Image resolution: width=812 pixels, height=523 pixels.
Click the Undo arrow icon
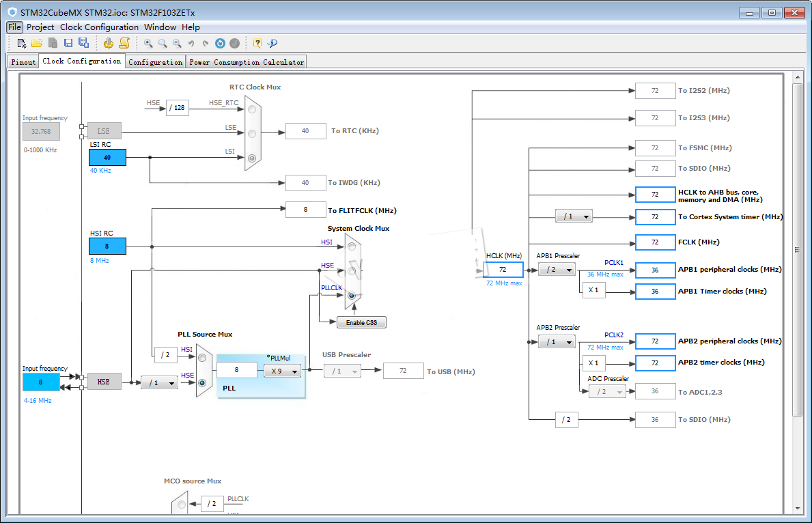coord(191,44)
